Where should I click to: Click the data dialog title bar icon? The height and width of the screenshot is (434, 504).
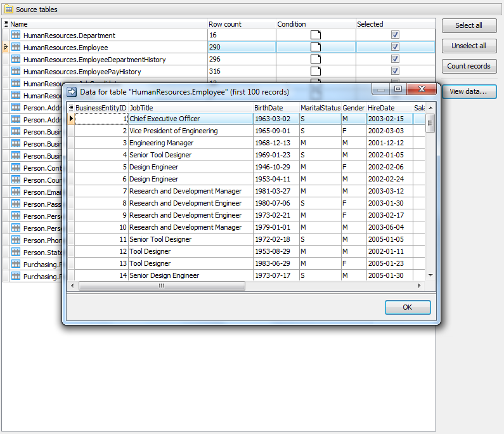[x=72, y=92]
